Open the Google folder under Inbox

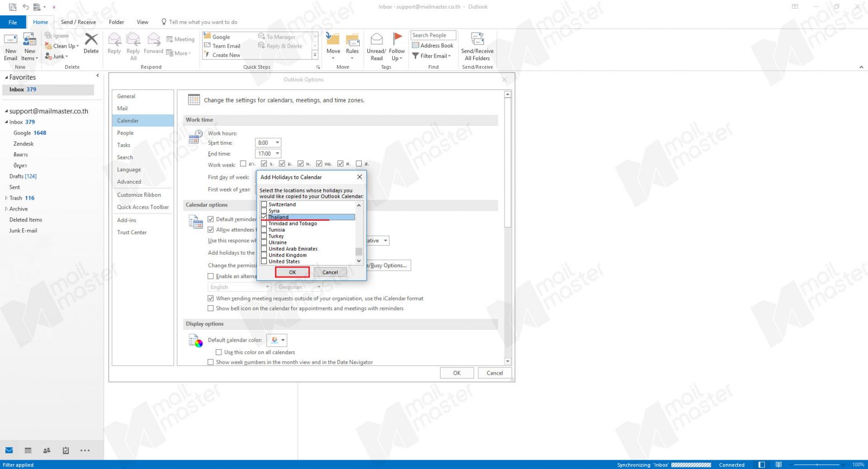30,133
